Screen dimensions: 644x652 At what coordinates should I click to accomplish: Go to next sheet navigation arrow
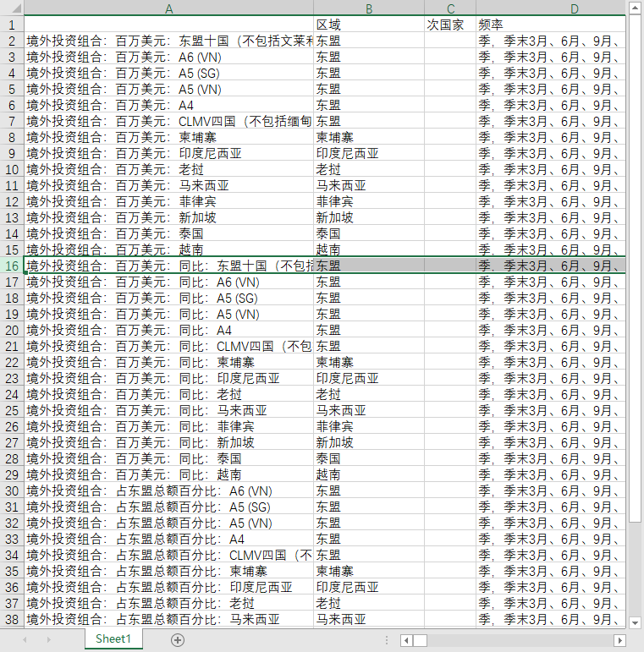[x=49, y=640]
